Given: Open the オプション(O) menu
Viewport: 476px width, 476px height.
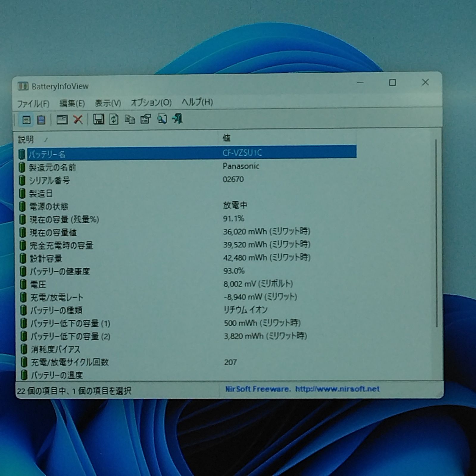Looking at the screenshot, I should (151, 103).
